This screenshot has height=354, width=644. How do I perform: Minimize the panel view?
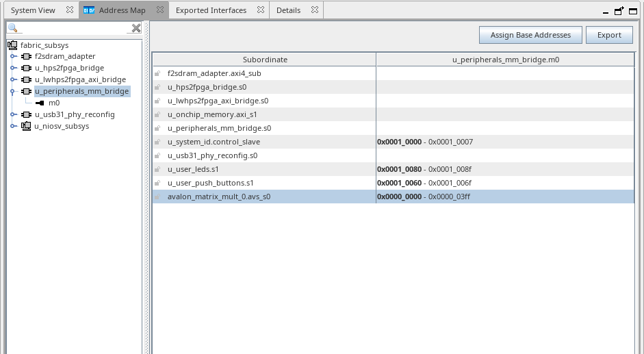[606, 12]
